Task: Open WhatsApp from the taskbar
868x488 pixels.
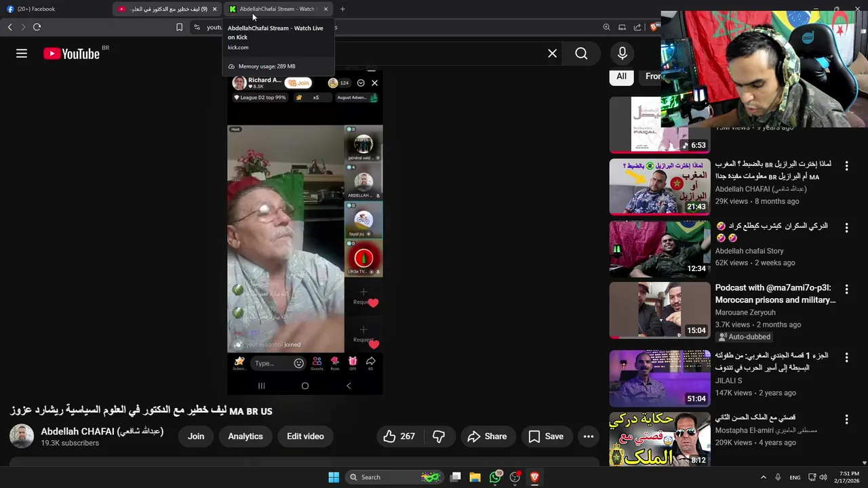Action: (496, 477)
